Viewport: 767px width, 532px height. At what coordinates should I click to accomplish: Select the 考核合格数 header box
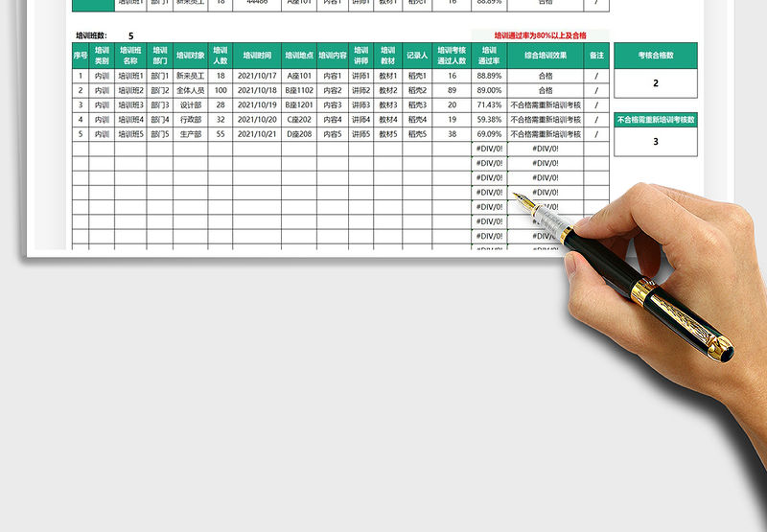656,56
